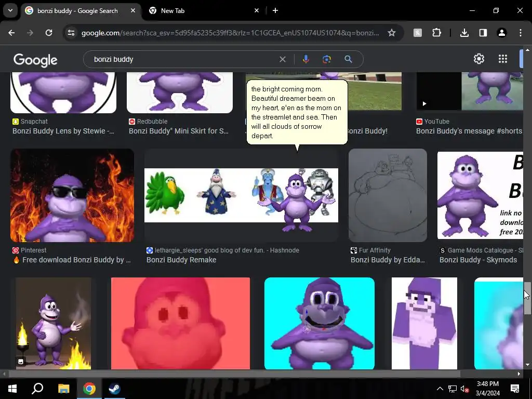Open the Chrome profile avatar
This screenshot has height=399, width=532.
pyautogui.click(x=501, y=33)
